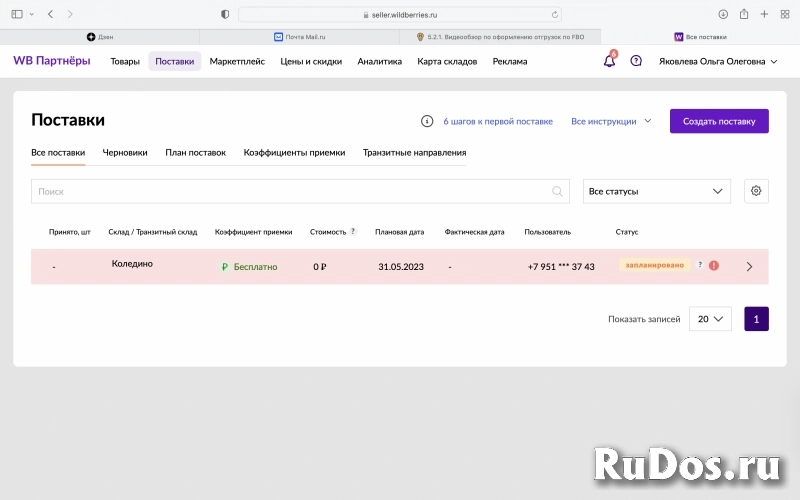This screenshot has width=800, height=500.
Task: Go forward with Safari forward arrow
Action: tap(70, 14)
